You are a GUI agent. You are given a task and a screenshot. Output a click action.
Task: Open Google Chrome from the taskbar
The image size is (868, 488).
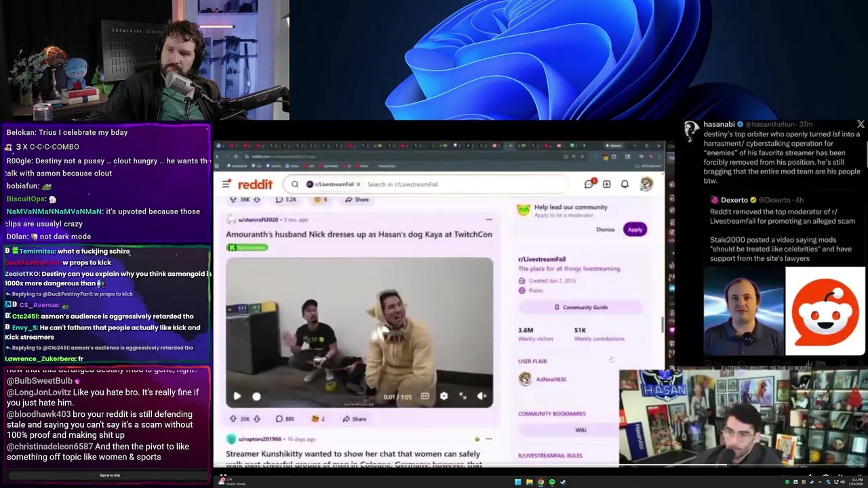540,483
